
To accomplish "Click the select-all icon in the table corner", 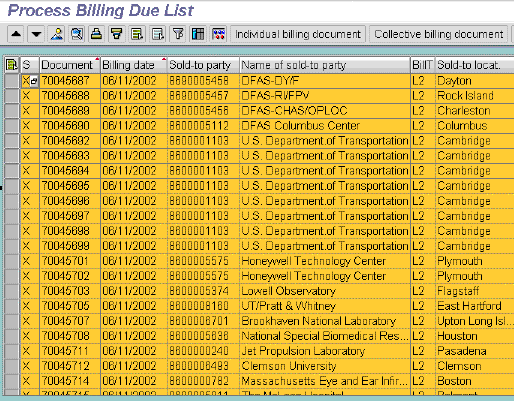I will click(12, 65).
